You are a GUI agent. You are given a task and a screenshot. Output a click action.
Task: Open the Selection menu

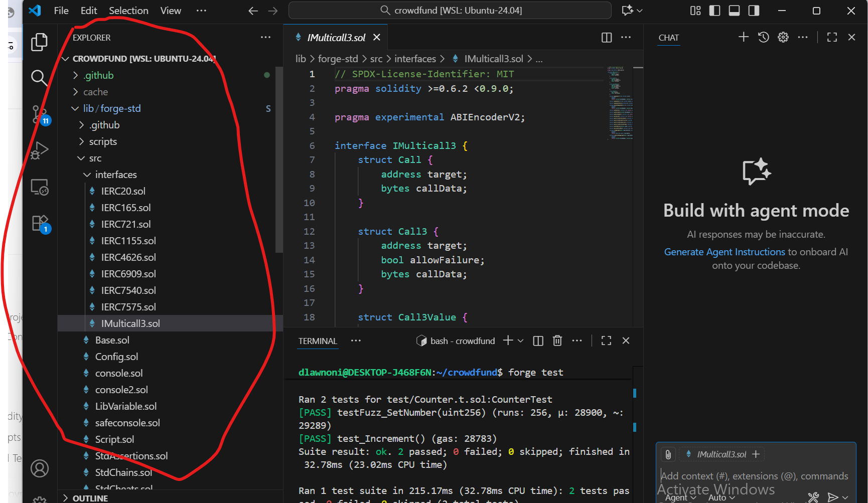(x=128, y=11)
